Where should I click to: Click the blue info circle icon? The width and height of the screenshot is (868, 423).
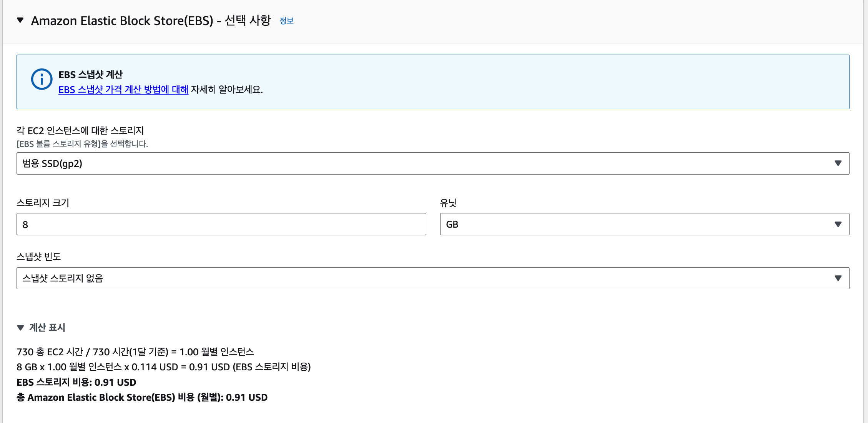pyautogui.click(x=42, y=79)
